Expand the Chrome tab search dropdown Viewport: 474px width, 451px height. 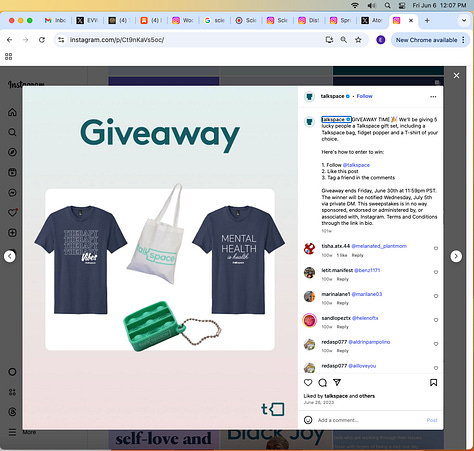click(464, 20)
